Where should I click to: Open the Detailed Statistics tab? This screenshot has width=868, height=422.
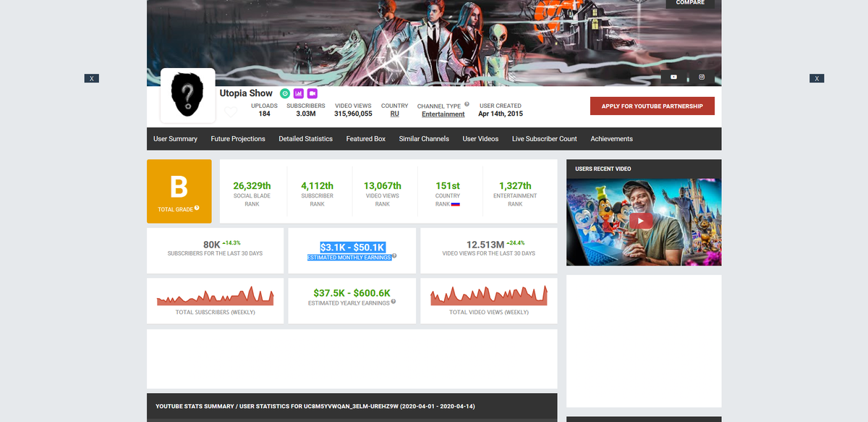point(305,139)
